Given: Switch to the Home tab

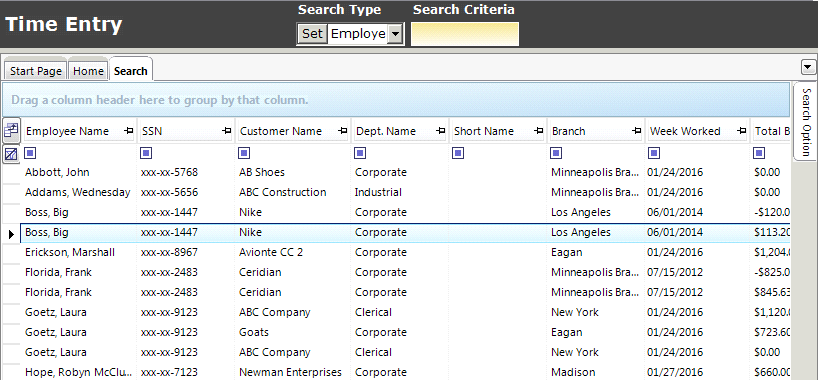Looking at the screenshot, I should point(88,71).
